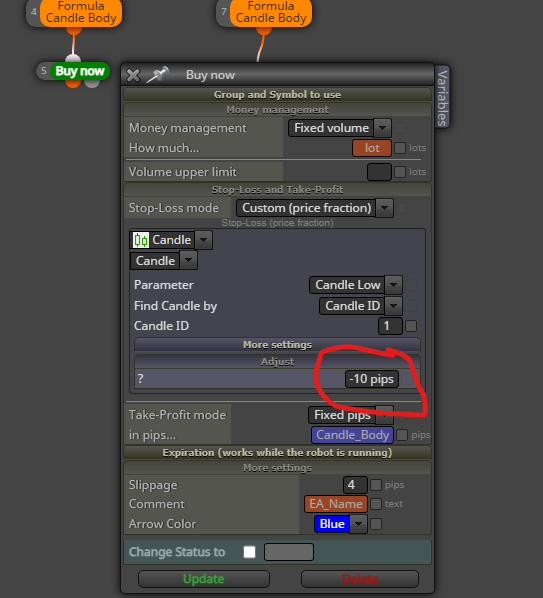
Task: Click the Stop-Loss (price fraction) label
Action: point(277,223)
